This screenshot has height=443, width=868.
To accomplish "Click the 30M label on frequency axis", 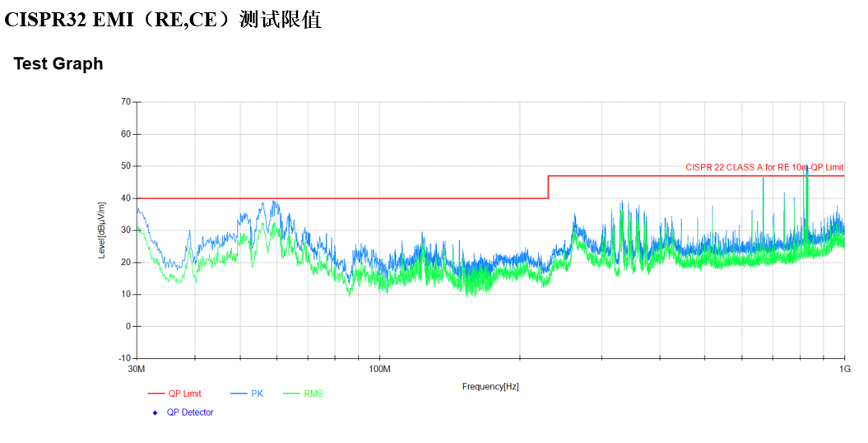I will click(x=137, y=368).
